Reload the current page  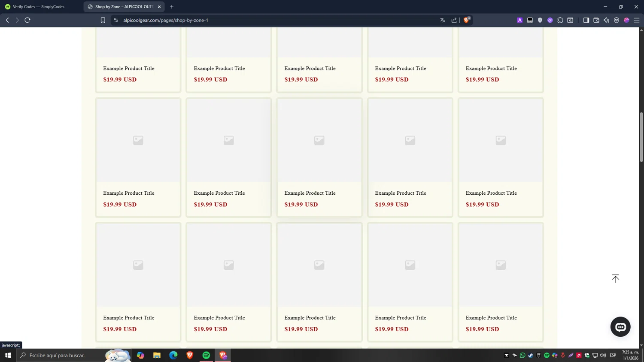click(27, 20)
